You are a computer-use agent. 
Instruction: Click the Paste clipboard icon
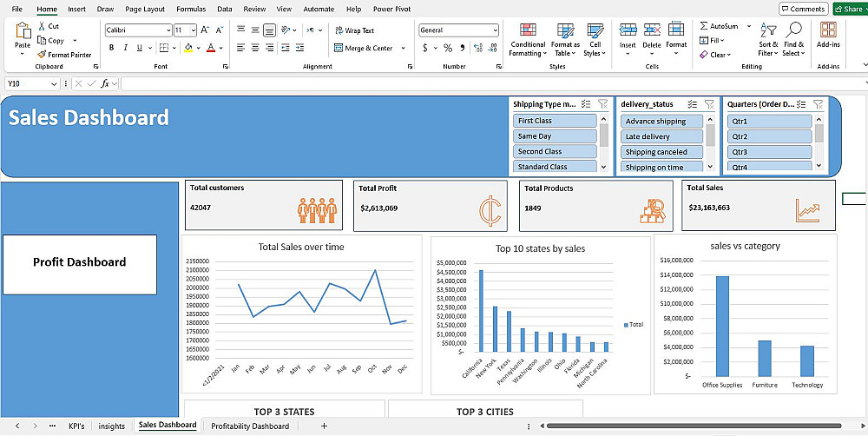pos(23,31)
